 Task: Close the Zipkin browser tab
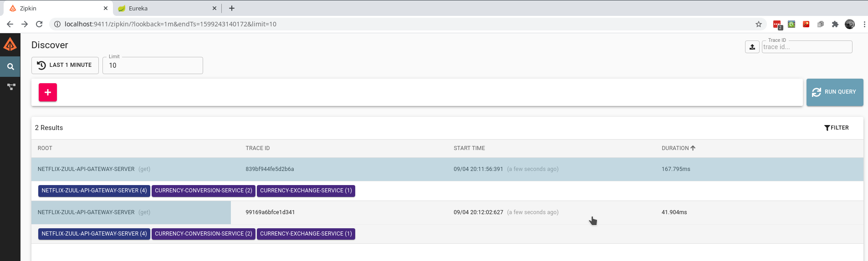(105, 8)
